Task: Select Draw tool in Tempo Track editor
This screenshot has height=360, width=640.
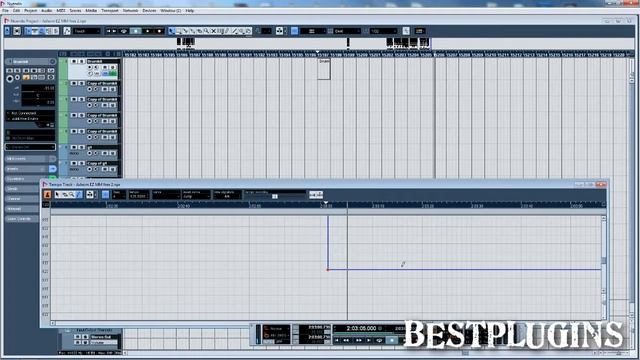Action: coord(79,195)
